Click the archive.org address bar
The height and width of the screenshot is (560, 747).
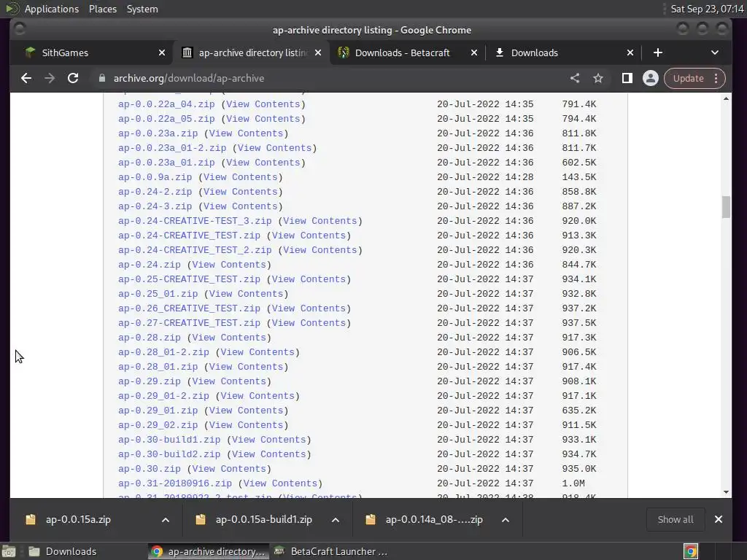pos(329,78)
